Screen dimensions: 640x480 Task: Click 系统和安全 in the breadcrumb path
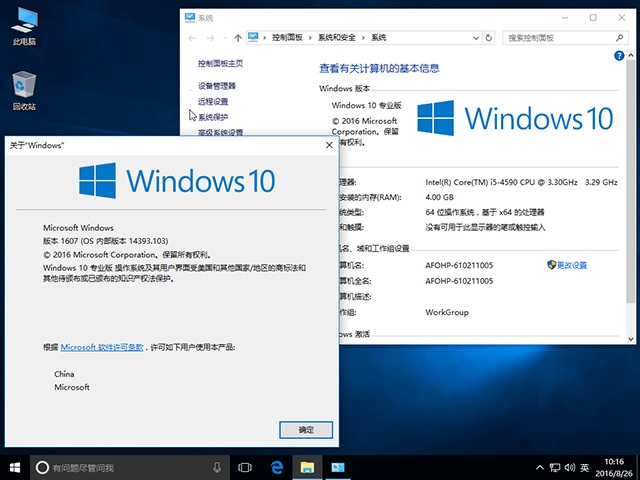coord(340,38)
